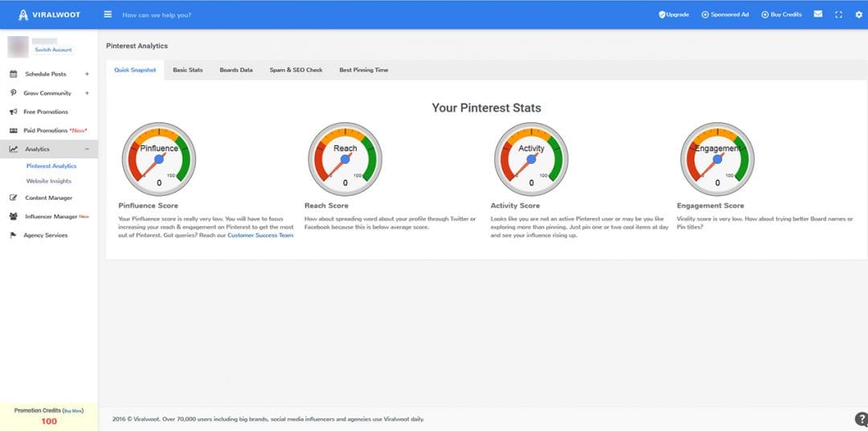This screenshot has width=868, height=432.
Task: Click the Free Promotions megaphone icon
Action: [14, 112]
